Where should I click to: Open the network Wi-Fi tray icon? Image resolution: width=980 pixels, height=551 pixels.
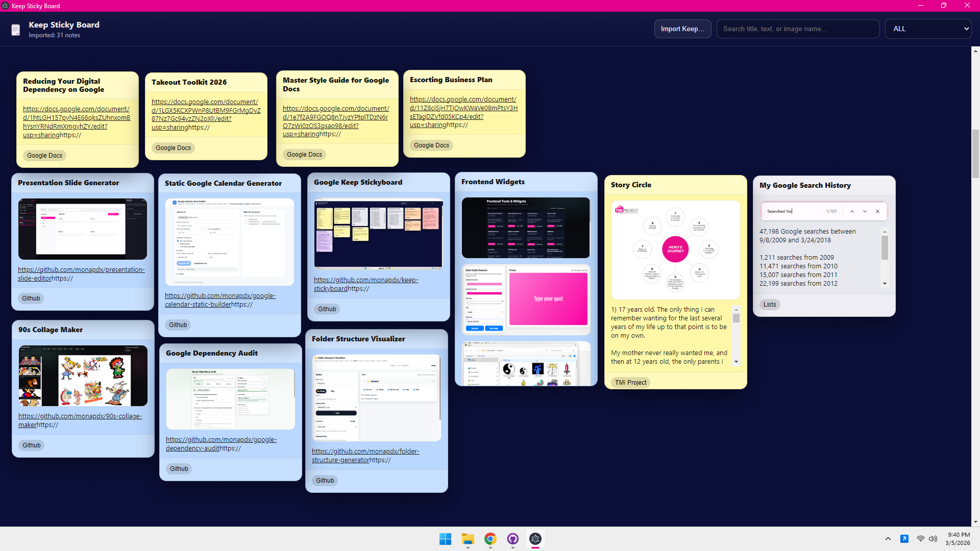pos(920,539)
